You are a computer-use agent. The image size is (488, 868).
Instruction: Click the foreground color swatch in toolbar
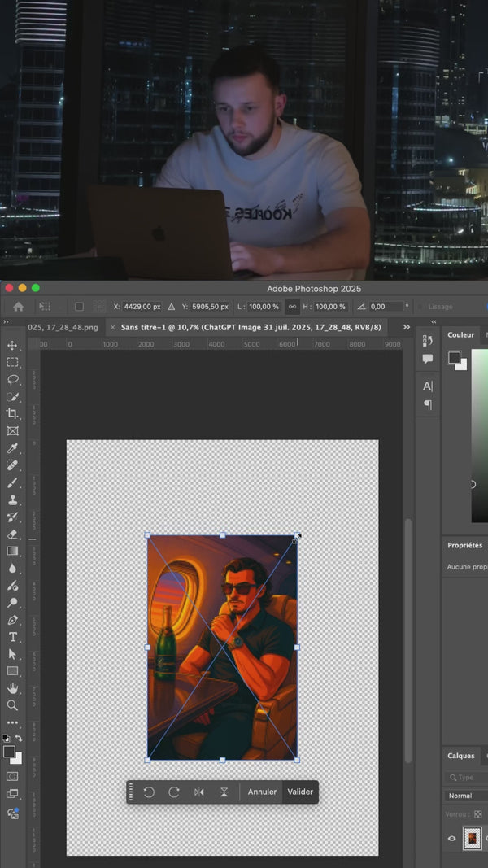coord(9,752)
